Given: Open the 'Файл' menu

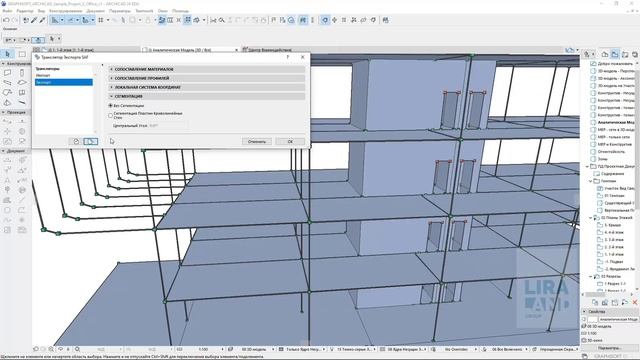Looking at the screenshot, I should coord(7,11).
